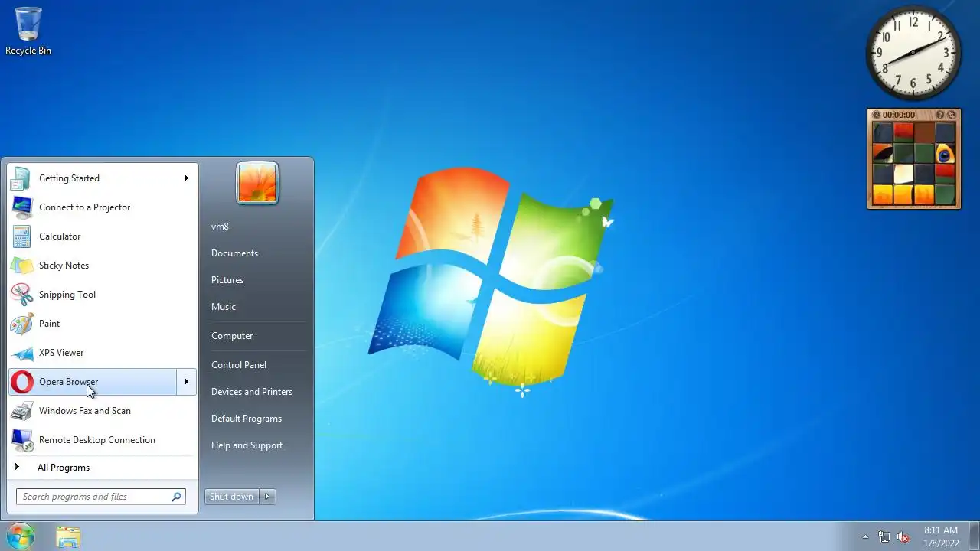This screenshot has width=980, height=551.
Task: Click the puzzle gadget timer 00:00:00
Action: [899, 115]
